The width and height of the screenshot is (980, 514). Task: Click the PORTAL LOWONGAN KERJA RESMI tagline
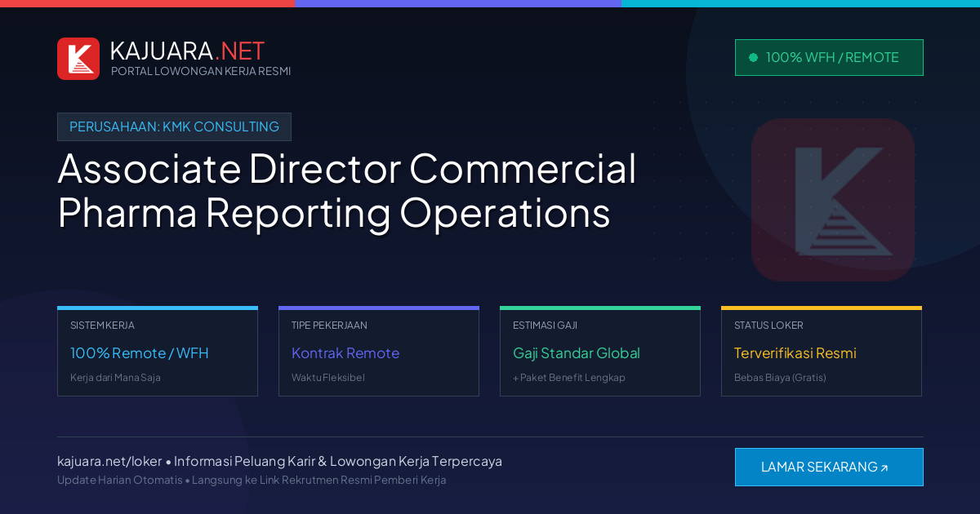click(201, 71)
